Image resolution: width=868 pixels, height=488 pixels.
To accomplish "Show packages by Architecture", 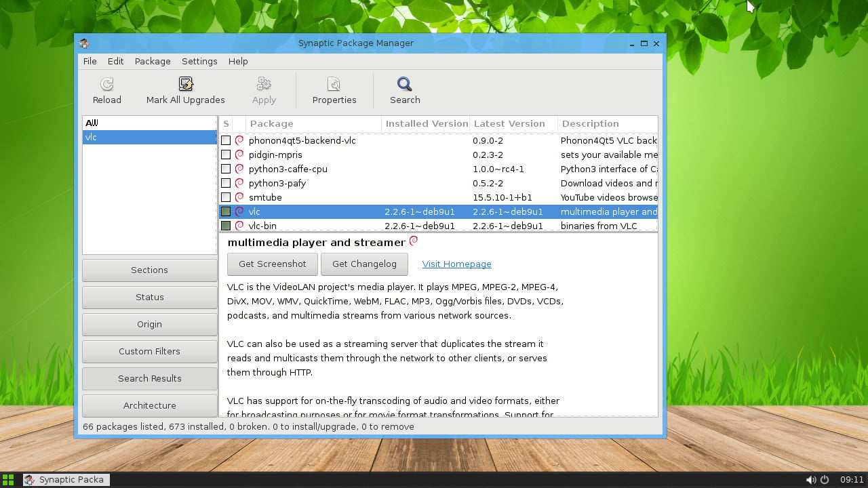I will (149, 405).
